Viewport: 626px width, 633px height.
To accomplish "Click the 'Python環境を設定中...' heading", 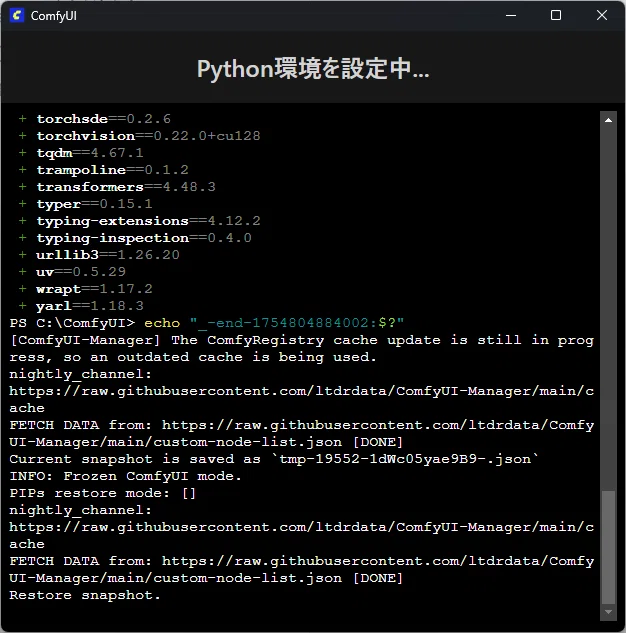I will (313, 69).
